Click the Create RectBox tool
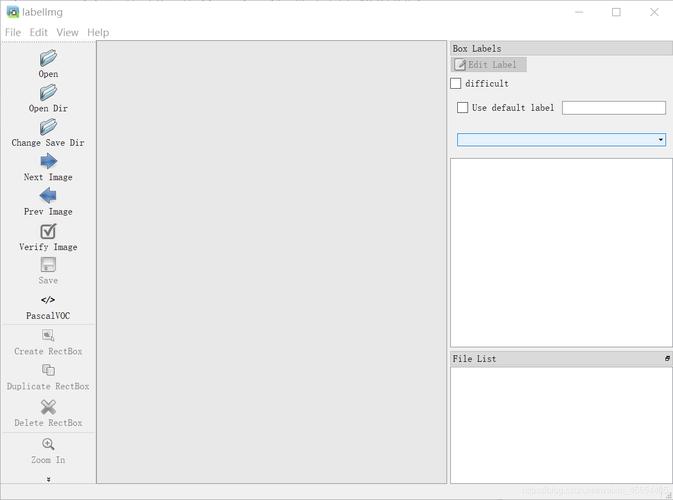673x500 pixels. tap(48, 336)
